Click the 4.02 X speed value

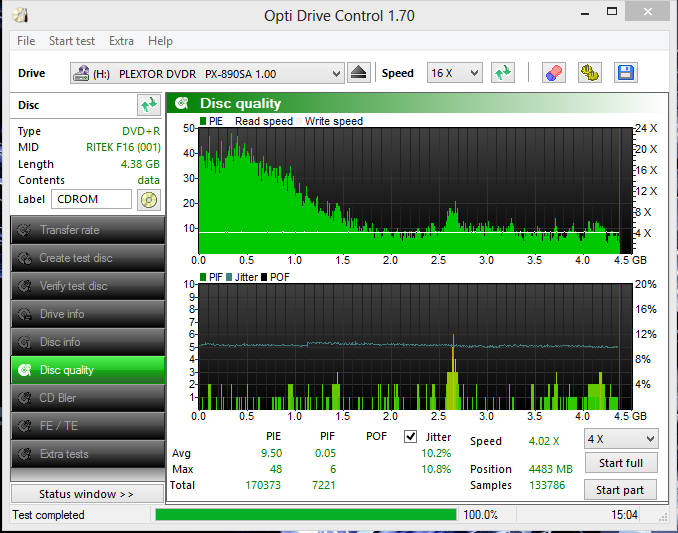point(544,441)
